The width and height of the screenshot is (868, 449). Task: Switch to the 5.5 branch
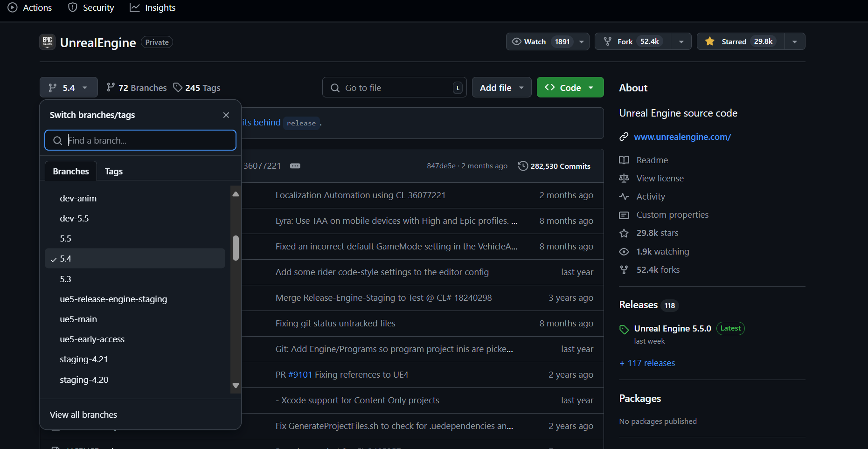tap(135, 238)
